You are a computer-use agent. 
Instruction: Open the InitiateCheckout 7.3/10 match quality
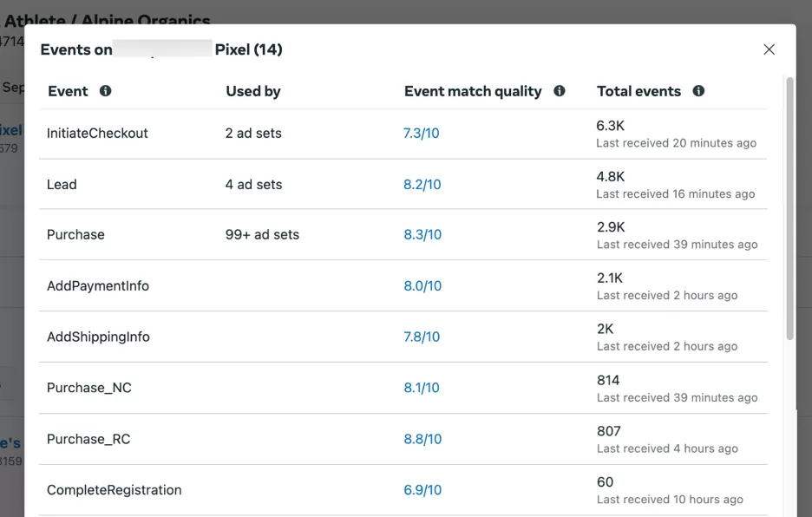422,134
